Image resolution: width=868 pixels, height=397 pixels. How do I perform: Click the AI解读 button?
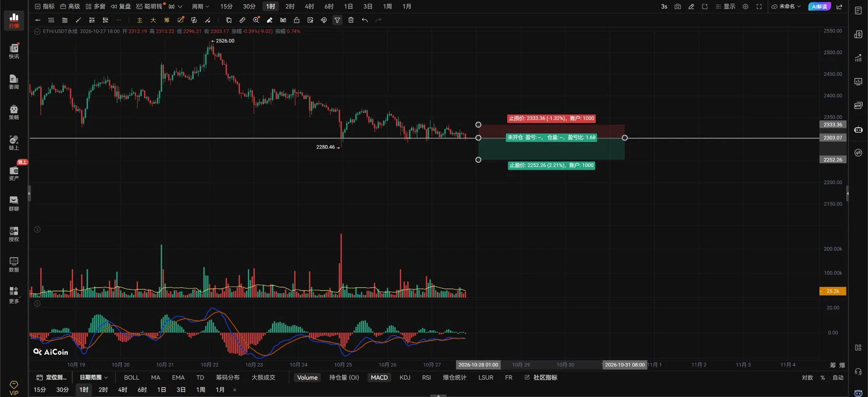point(819,7)
